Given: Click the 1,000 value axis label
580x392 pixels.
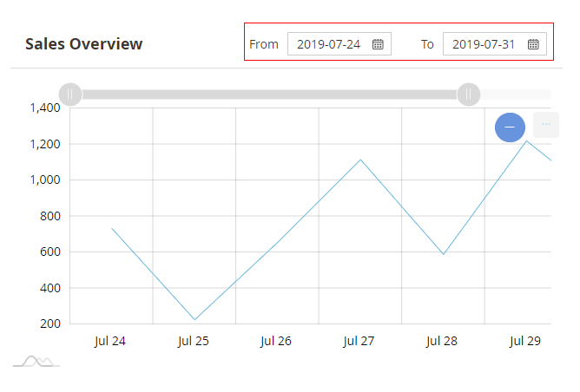Looking at the screenshot, I should (x=45, y=180).
